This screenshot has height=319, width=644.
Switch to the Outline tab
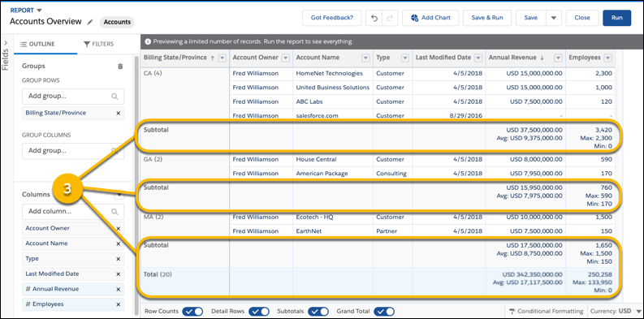pyautogui.click(x=37, y=44)
